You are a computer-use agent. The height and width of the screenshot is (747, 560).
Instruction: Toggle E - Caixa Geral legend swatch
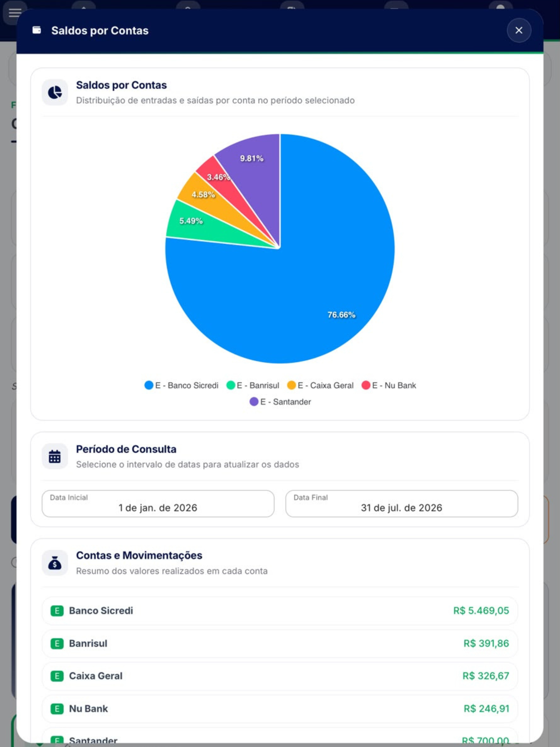click(291, 385)
